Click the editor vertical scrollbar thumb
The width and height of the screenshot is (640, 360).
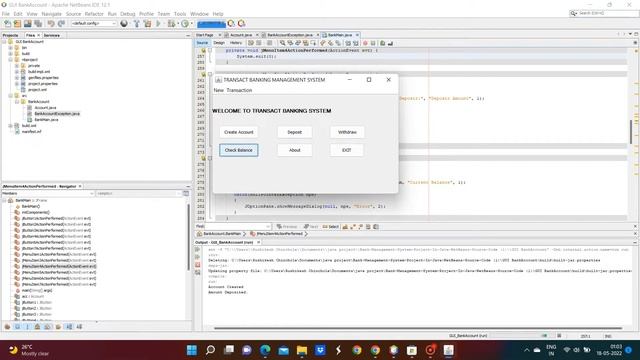tap(631, 132)
